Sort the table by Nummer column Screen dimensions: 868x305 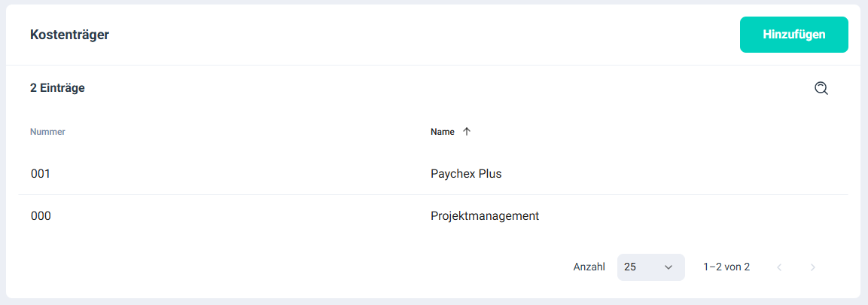(47, 132)
